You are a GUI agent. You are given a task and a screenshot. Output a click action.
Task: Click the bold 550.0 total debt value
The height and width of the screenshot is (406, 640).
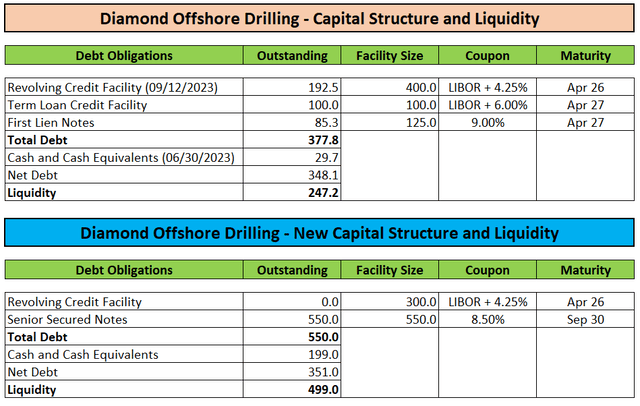click(x=323, y=337)
